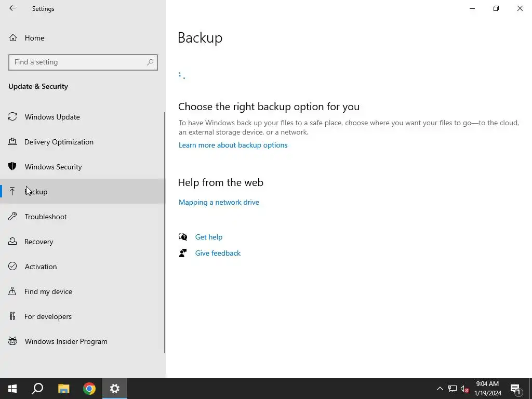
Task: Open Mapping a network drive link
Action: [219, 202]
